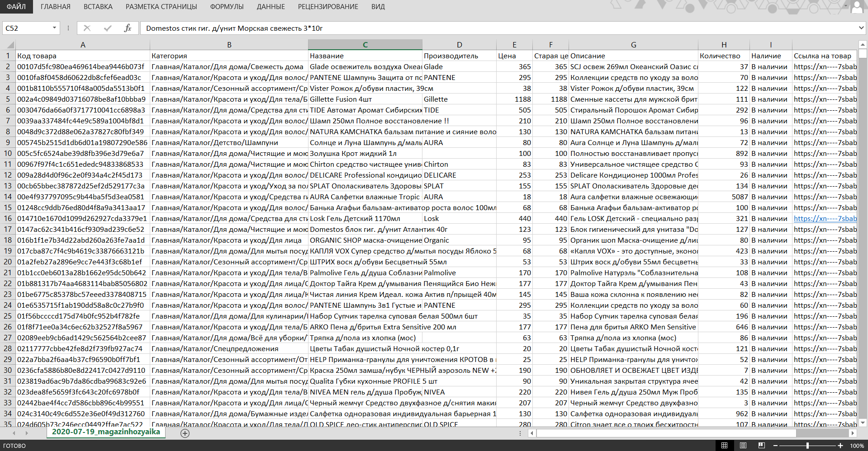868x451 pixels.
Task: Click the vertical scrollbar down arrow
Action: coord(863,423)
